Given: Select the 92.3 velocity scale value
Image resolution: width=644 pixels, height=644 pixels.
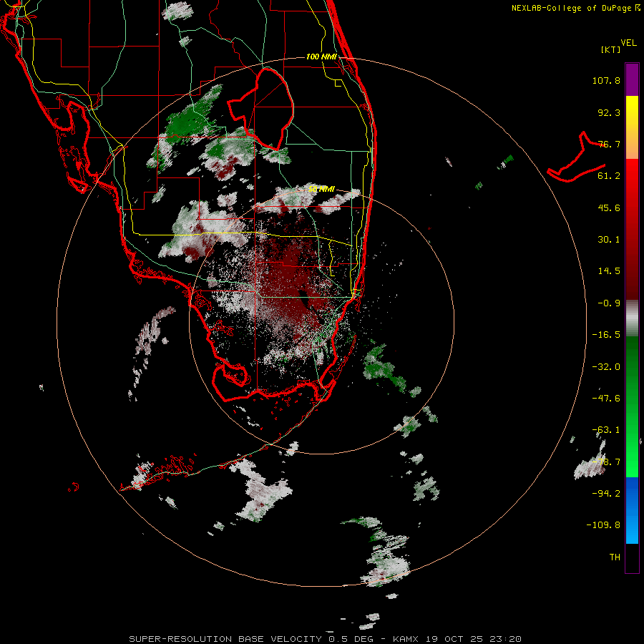Looking at the screenshot, I should tap(609, 112).
